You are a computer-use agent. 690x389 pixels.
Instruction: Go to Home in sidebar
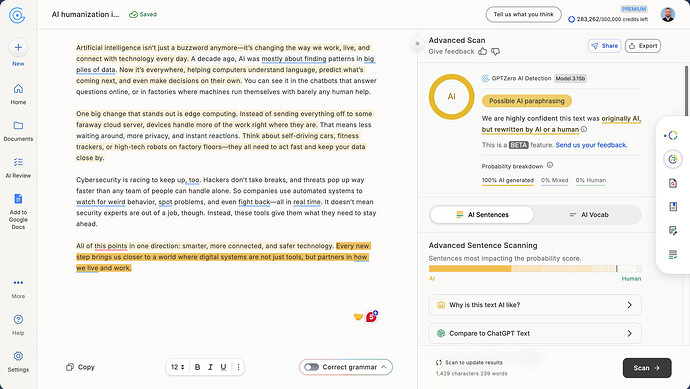point(18,94)
